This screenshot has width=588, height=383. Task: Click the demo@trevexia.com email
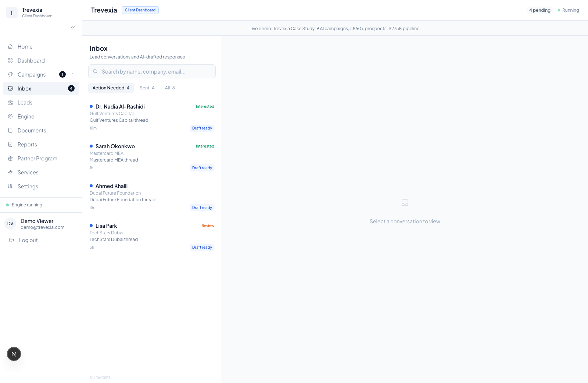(43, 227)
